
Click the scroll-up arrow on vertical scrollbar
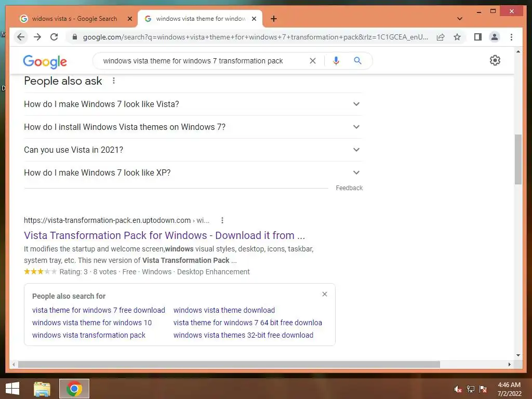[518, 51]
